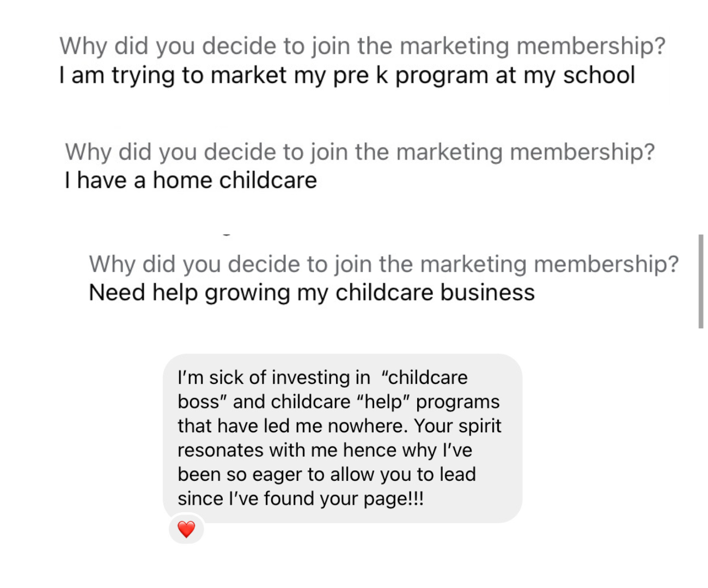Select the "I have a home childcare" response
The image size is (708, 588).
(191, 180)
